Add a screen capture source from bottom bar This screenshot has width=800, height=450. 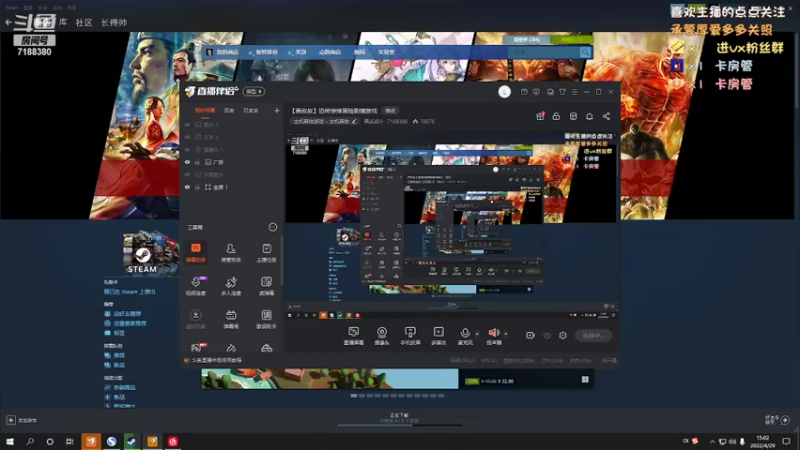[354, 336]
